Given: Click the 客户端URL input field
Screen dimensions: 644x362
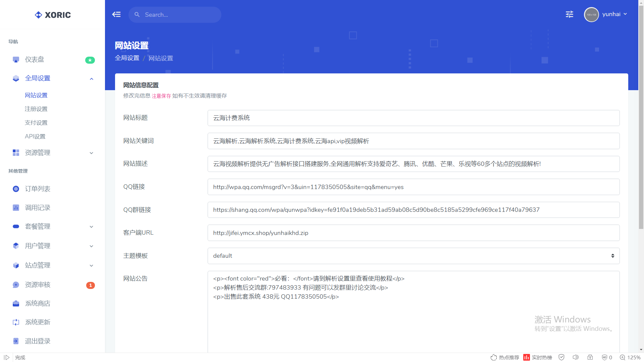Looking at the screenshot, I should tap(413, 233).
